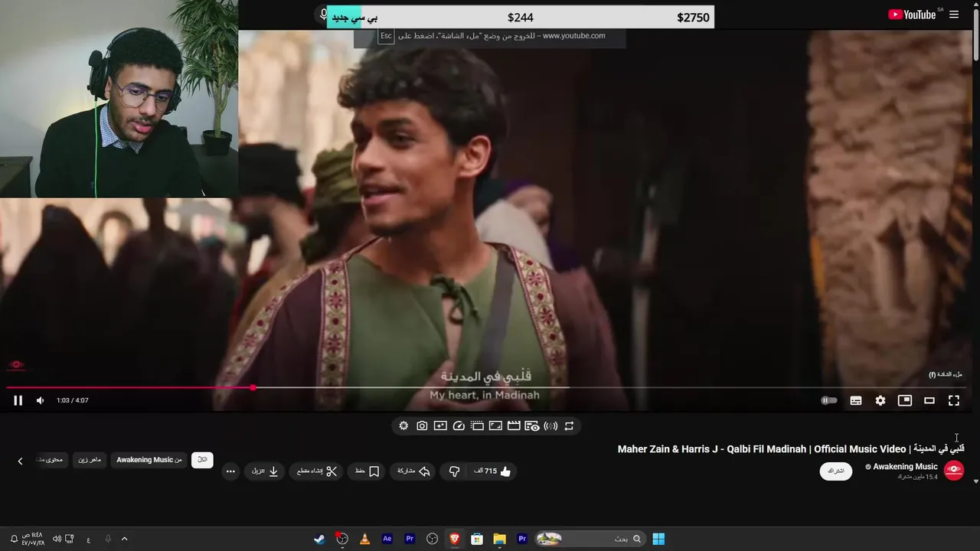The image size is (980, 551).
Task: Pause the video playback
Action: [18, 400]
